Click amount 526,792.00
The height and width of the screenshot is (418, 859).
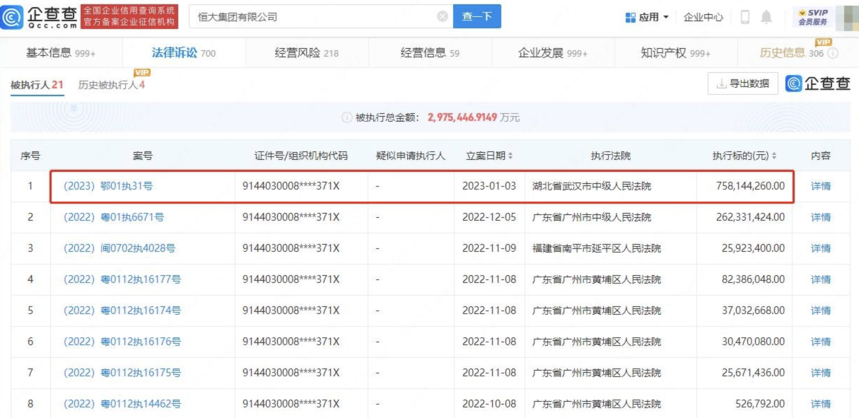(761, 405)
